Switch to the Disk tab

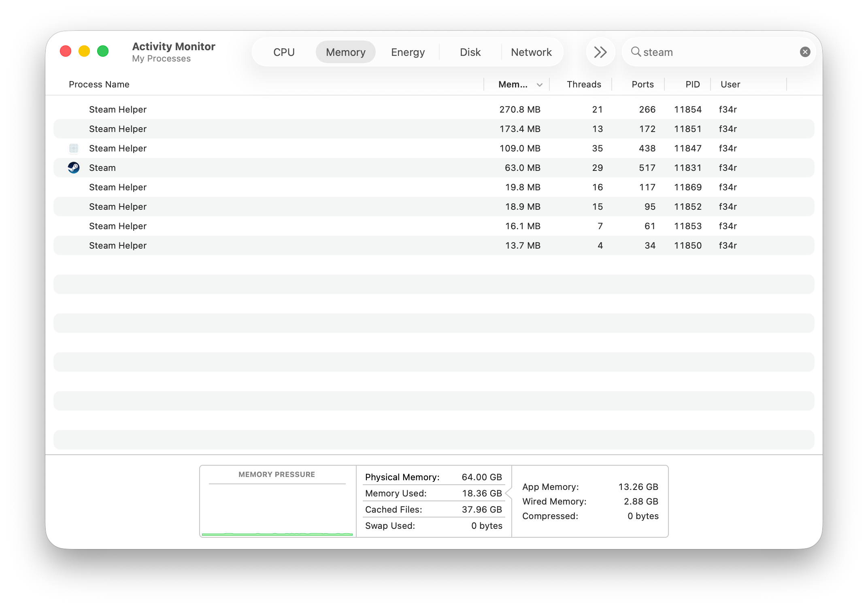tap(470, 52)
